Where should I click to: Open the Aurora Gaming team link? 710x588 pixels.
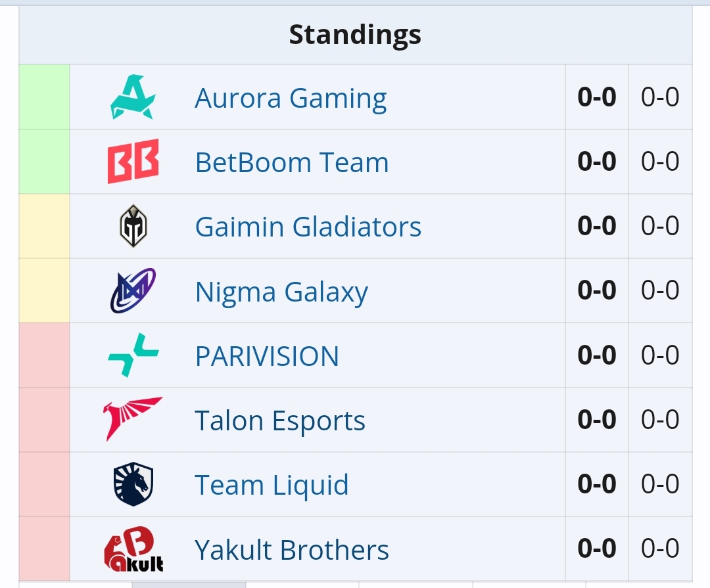pyautogui.click(x=291, y=99)
